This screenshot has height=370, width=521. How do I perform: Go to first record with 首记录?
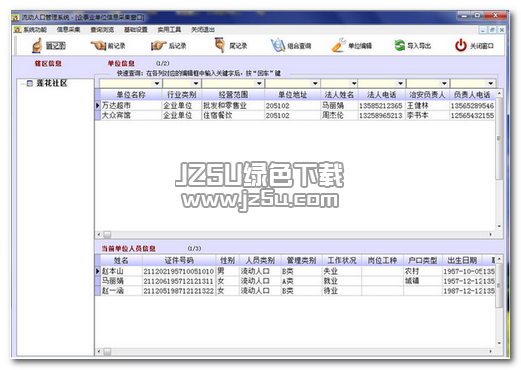click(x=48, y=46)
